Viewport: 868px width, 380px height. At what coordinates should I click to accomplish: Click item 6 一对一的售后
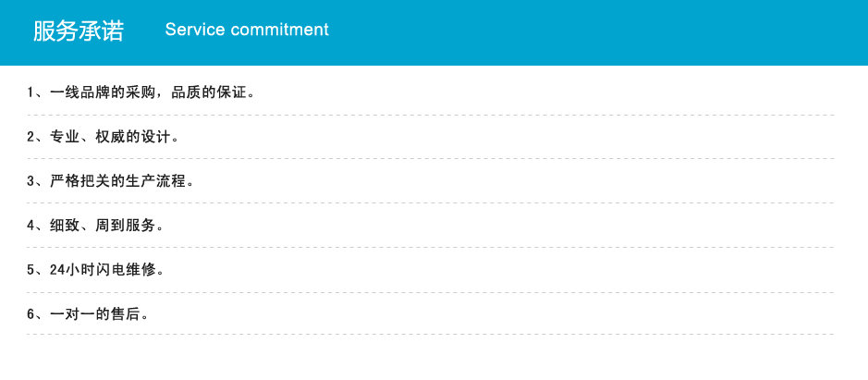[88, 314]
